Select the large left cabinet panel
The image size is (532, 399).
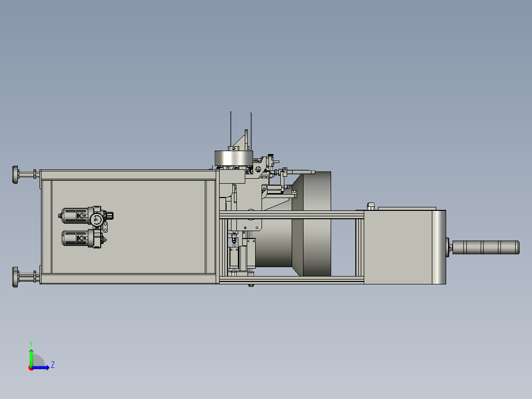(128, 227)
